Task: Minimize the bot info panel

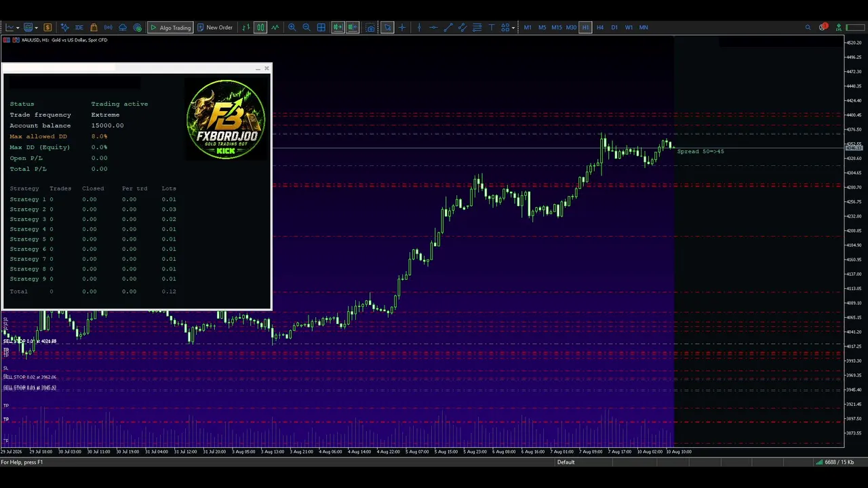Action: tap(258, 68)
